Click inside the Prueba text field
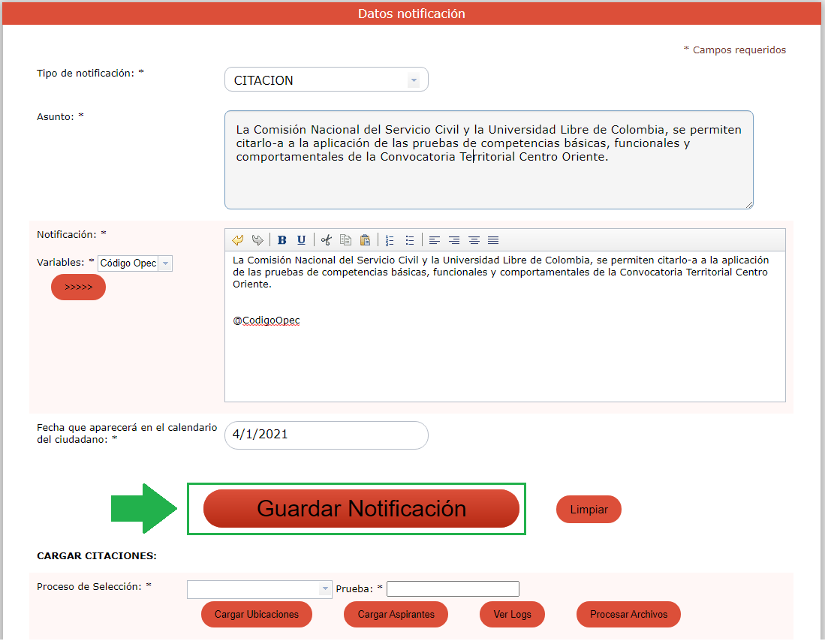Image resolution: width=825 pixels, height=644 pixels. tap(453, 589)
